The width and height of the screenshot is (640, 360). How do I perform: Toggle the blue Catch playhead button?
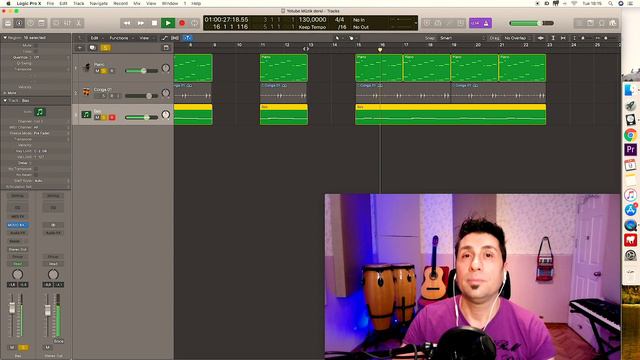[187, 38]
